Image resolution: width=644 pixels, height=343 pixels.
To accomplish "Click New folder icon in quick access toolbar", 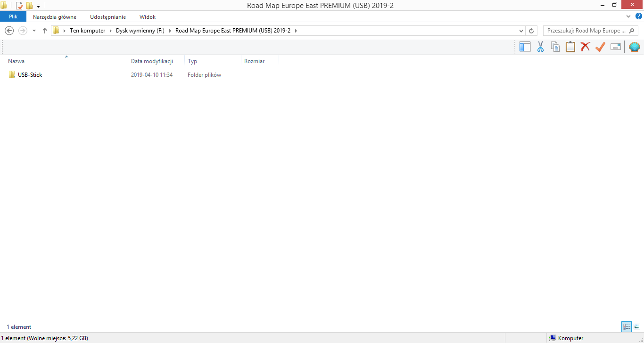I will pyautogui.click(x=29, y=6).
